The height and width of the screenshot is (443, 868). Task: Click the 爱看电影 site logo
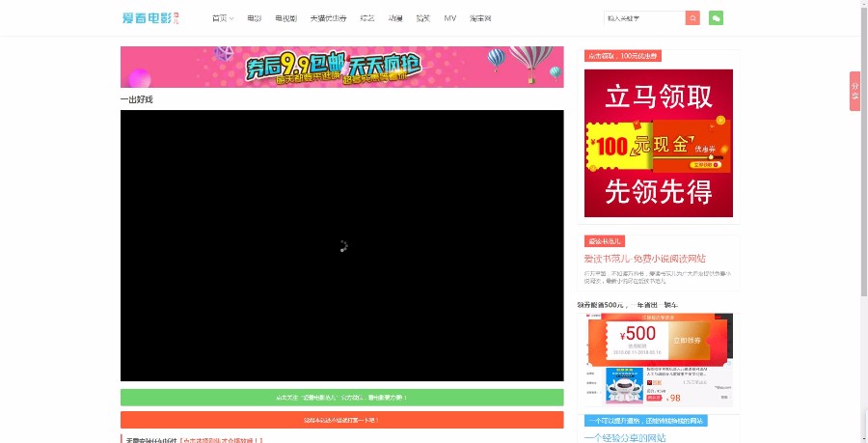pos(150,17)
